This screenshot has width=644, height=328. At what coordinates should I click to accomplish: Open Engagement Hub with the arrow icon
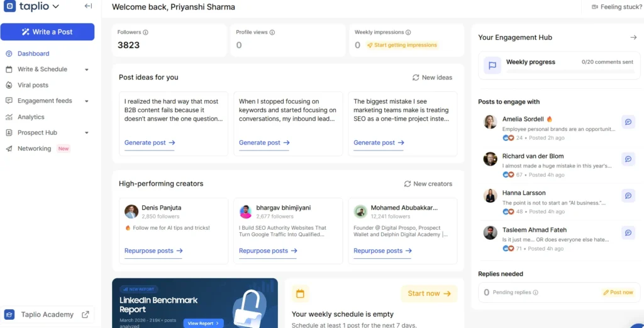pos(633,37)
